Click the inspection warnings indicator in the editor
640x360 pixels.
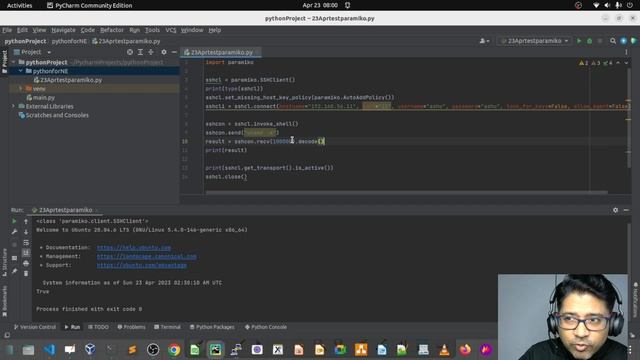596,63
